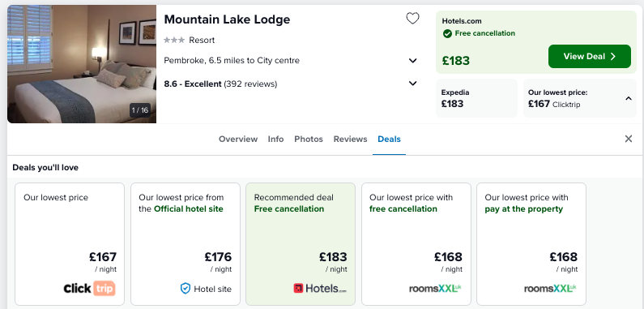Click the Clicktrip logo in lowest price card
The width and height of the screenshot is (644, 309).
pos(90,288)
